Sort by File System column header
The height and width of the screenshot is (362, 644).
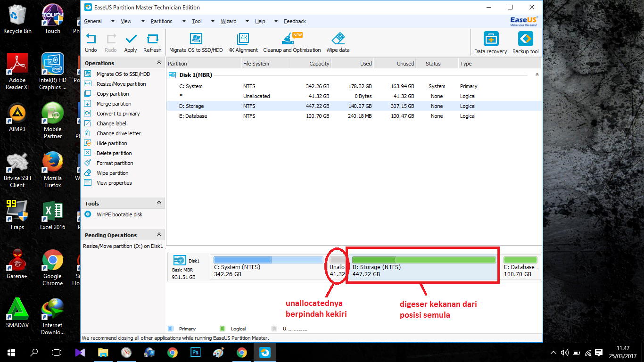coord(264,64)
